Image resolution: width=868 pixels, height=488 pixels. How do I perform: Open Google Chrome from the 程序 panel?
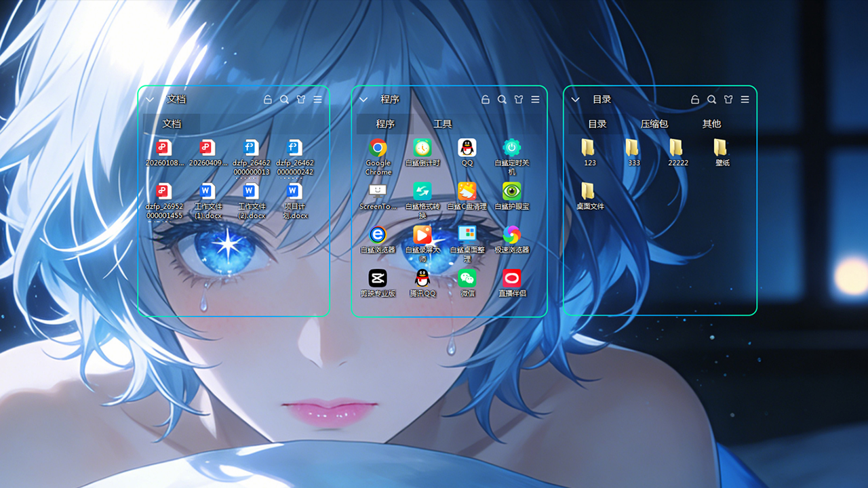click(x=378, y=148)
